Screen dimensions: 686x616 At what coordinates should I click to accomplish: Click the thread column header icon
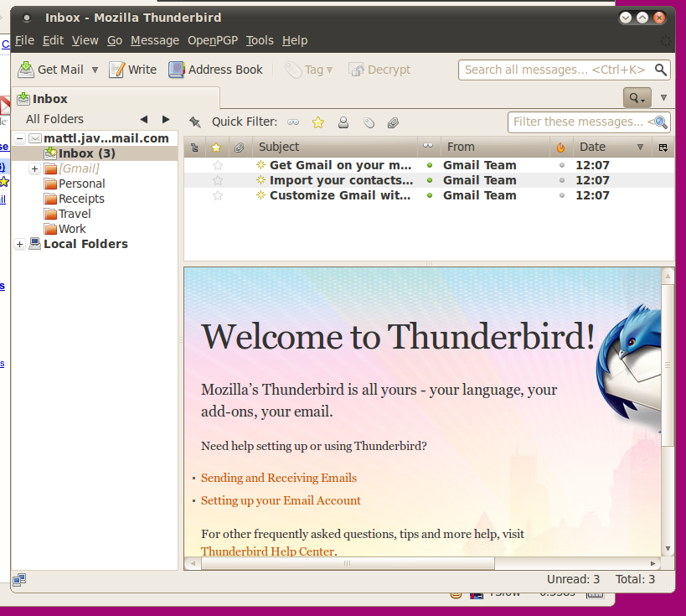194,148
